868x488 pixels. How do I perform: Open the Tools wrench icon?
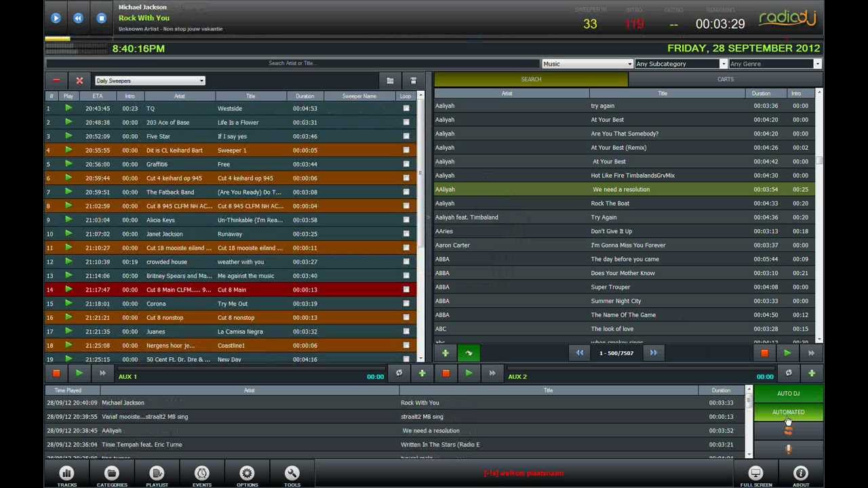[x=292, y=476]
